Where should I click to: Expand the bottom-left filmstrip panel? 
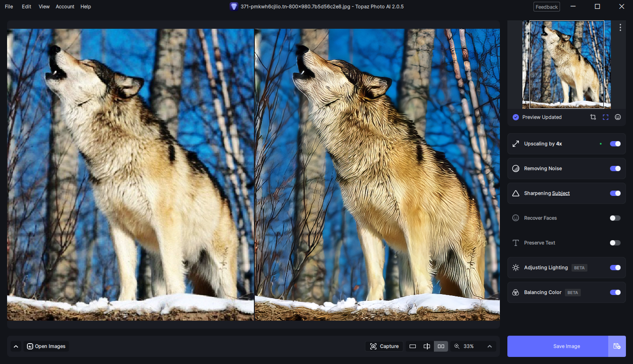pos(16,346)
